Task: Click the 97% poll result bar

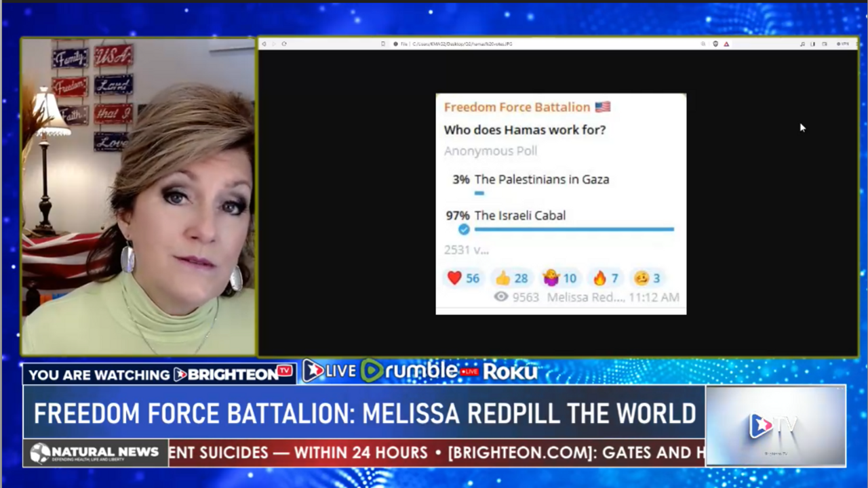Action: coord(574,230)
